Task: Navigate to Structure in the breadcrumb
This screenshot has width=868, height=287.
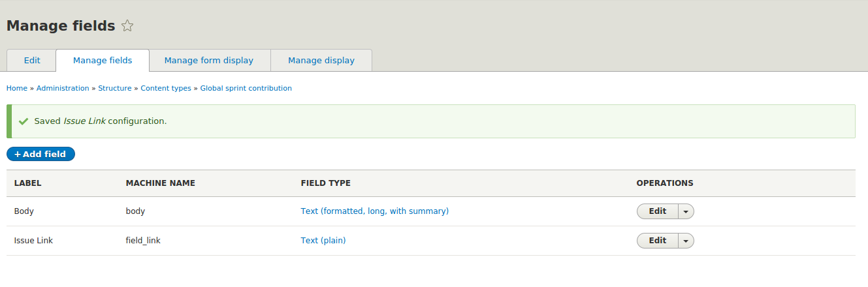Action: pyautogui.click(x=115, y=88)
